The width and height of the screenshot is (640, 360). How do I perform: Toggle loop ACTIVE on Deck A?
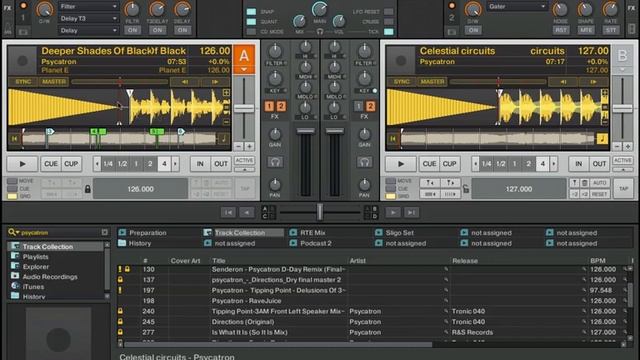(244, 160)
